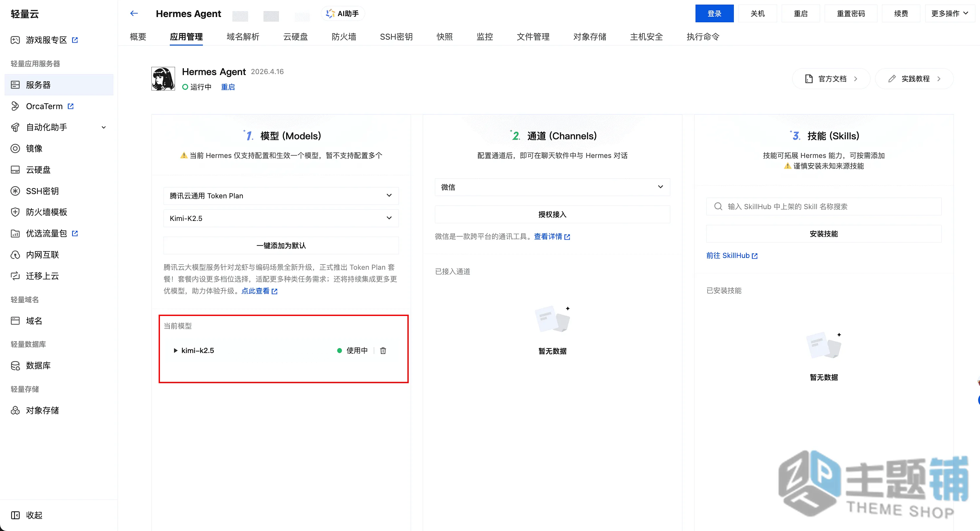This screenshot has width=980, height=531.
Task: Switch to the 概要 tab
Action: tap(138, 36)
